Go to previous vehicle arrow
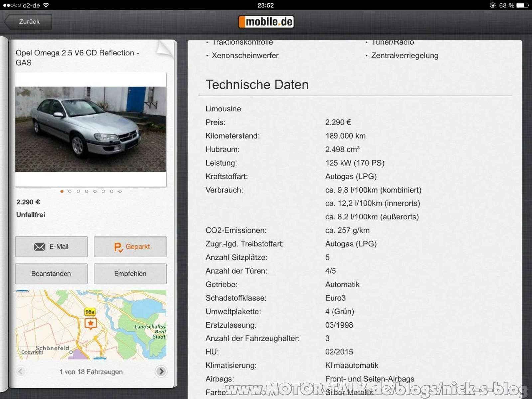Viewport: 532px width, 399px height. [21, 371]
